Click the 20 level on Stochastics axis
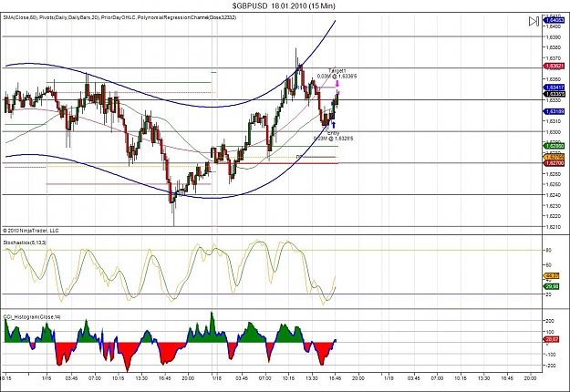This screenshot has height=392, width=570. (548, 294)
